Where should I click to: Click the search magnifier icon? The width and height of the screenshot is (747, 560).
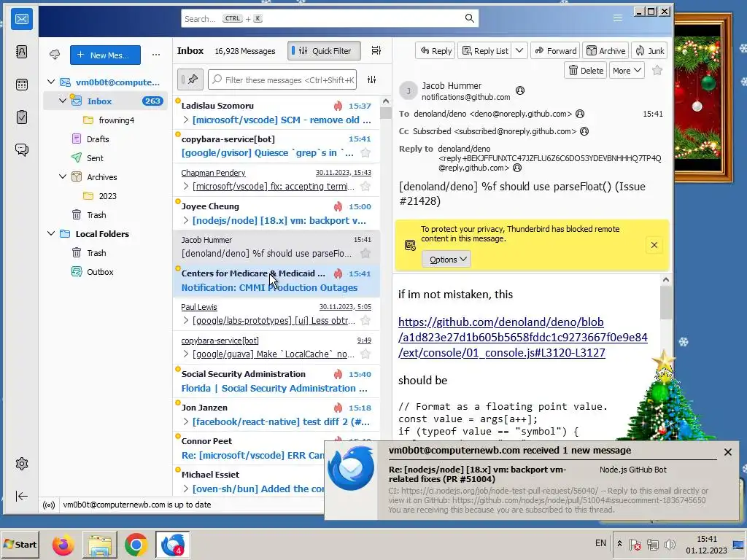pos(469,18)
